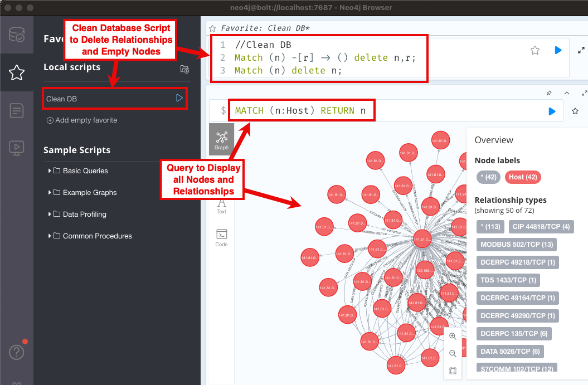The height and width of the screenshot is (385, 588).
Task: Switch to Text view
Action: tap(221, 206)
